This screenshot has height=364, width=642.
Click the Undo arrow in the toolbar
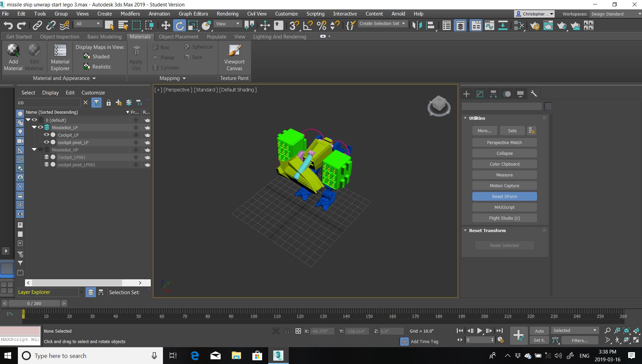(x=8, y=25)
